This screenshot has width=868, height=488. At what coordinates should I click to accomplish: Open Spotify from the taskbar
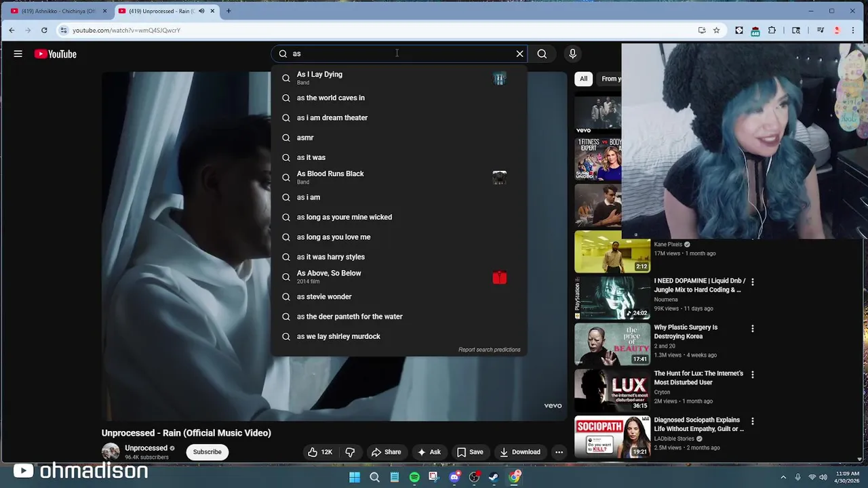pyautogui.click(x=414, y=477)
